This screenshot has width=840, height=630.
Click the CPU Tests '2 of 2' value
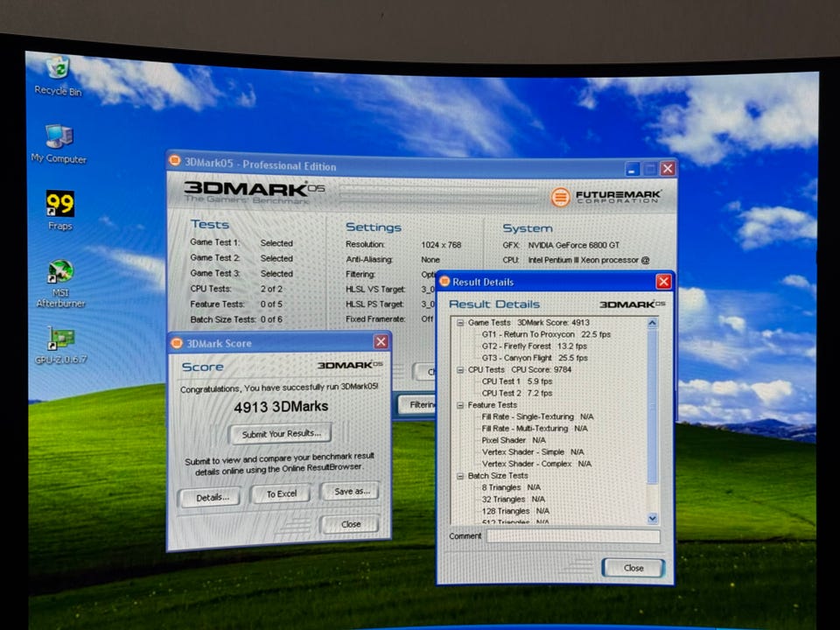(x=271, y=289)
